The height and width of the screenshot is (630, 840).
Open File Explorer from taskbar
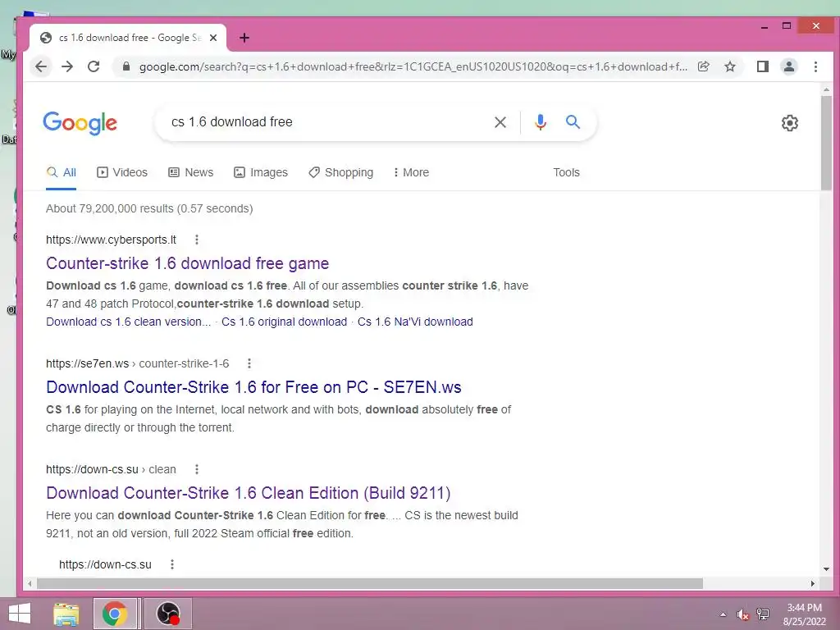pyautogui.click(x=66, y=614)
